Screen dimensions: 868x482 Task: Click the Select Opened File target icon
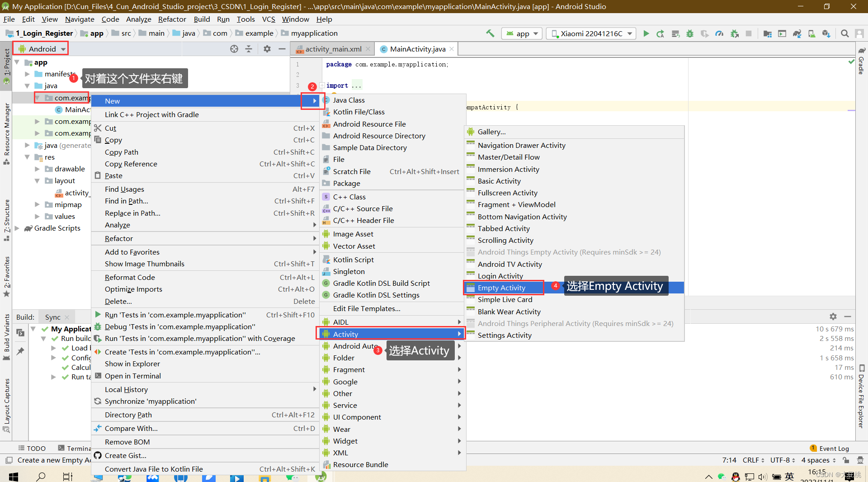point(234,49)
